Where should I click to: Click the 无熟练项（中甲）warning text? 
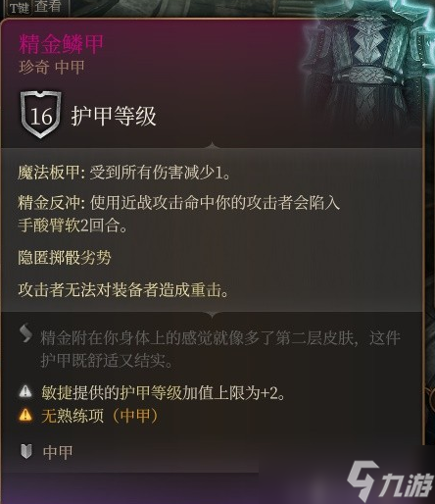click(100, 416)
